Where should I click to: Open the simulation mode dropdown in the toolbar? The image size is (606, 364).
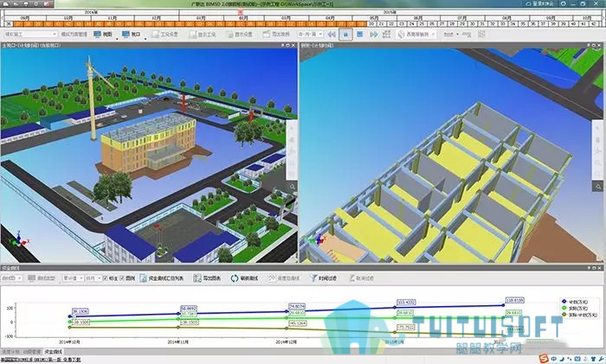[30, 35]
